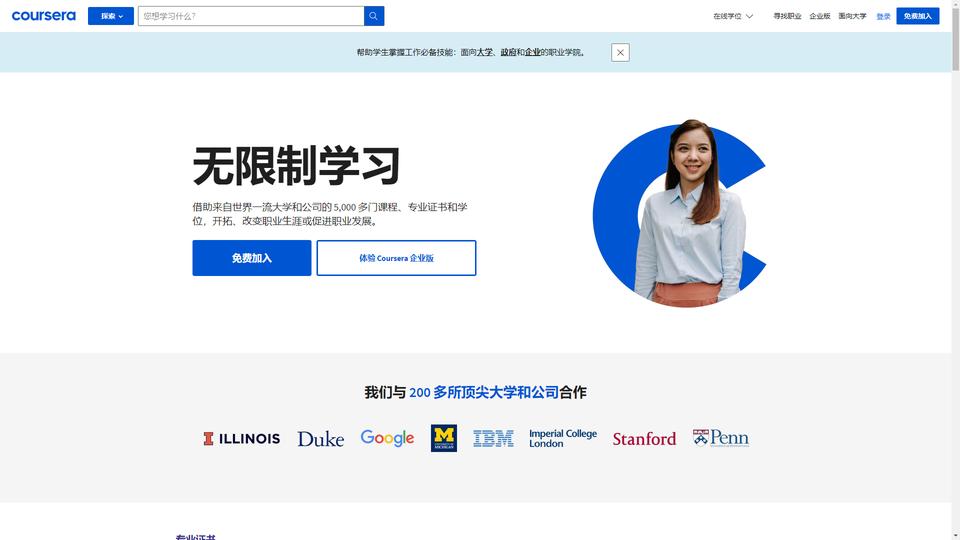Click the Duke logo
This screenshot has height=540, width=960.
coord(320,438)
